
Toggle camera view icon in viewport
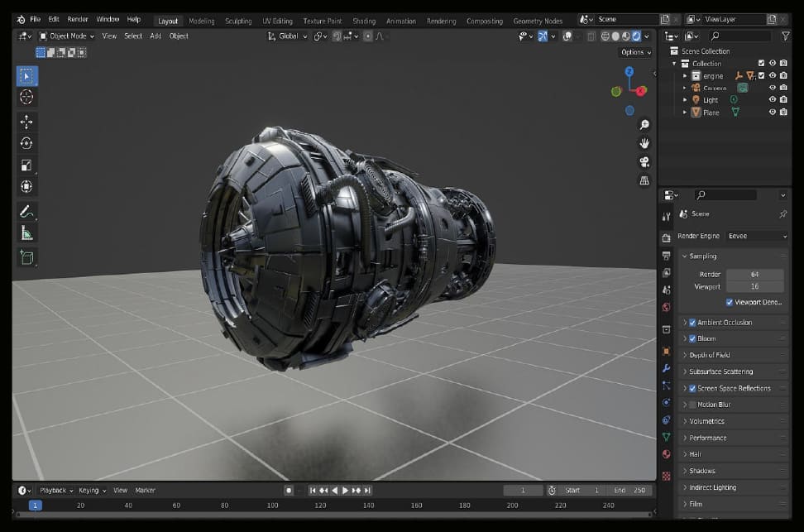[644, 162]
